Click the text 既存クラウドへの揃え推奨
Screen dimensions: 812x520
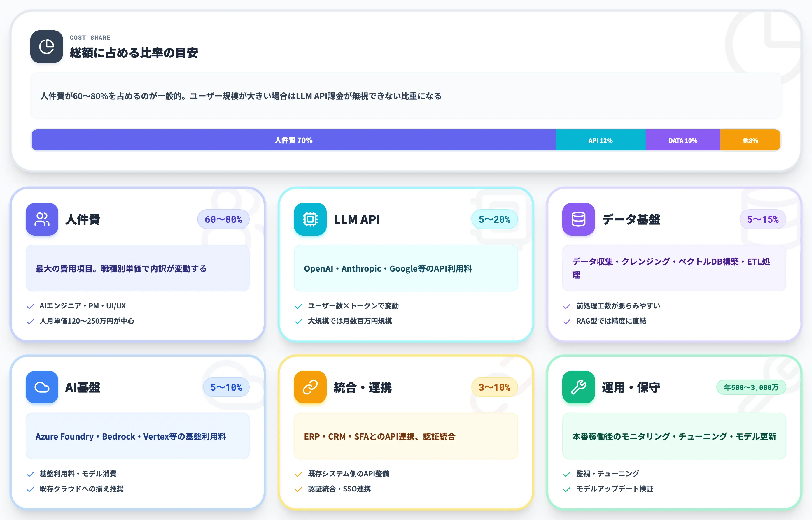(81, 489)
